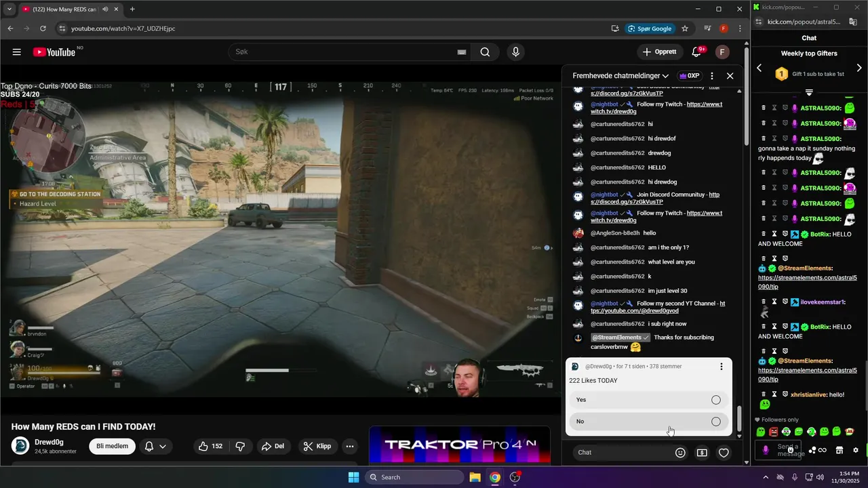Close the YouTube live chat panel
This screenshot has width=868, height=488.
[x=730, y=76]
